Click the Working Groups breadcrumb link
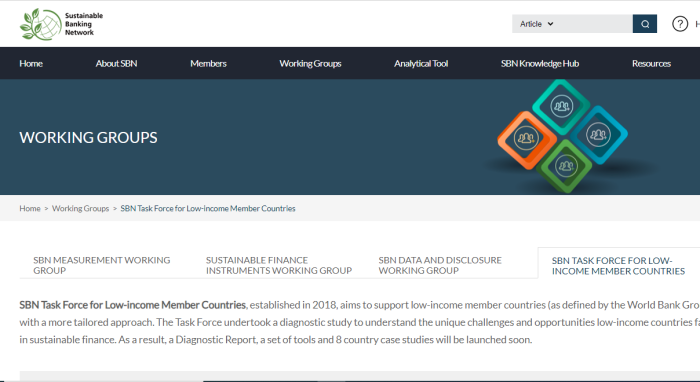 80,208
